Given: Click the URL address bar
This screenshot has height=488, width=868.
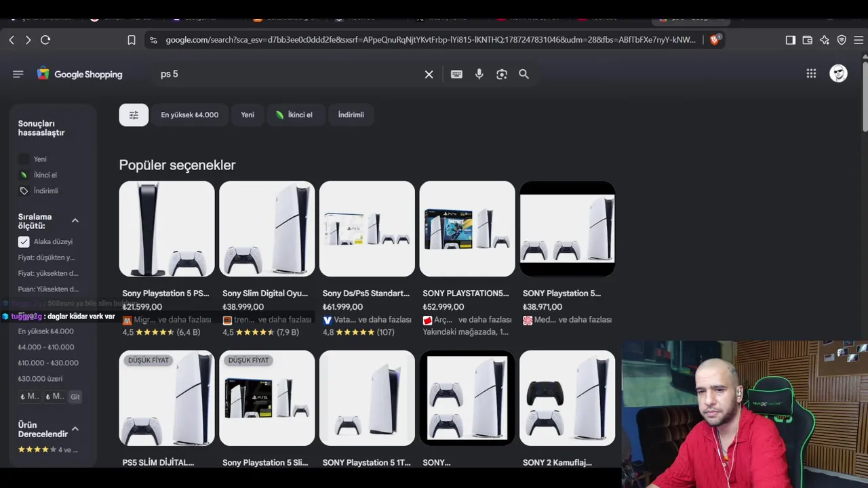Looking at the screenshot, I should [431, 40].
